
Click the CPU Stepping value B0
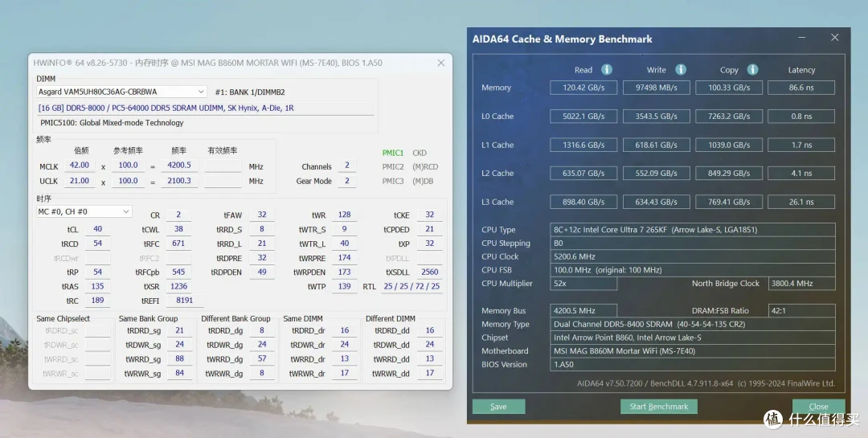pyautogui.click(x=693, y=243)
